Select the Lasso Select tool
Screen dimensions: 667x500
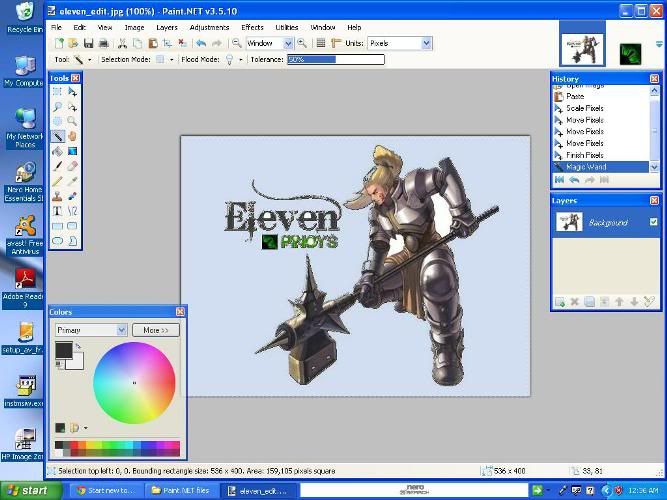(57, 106)
